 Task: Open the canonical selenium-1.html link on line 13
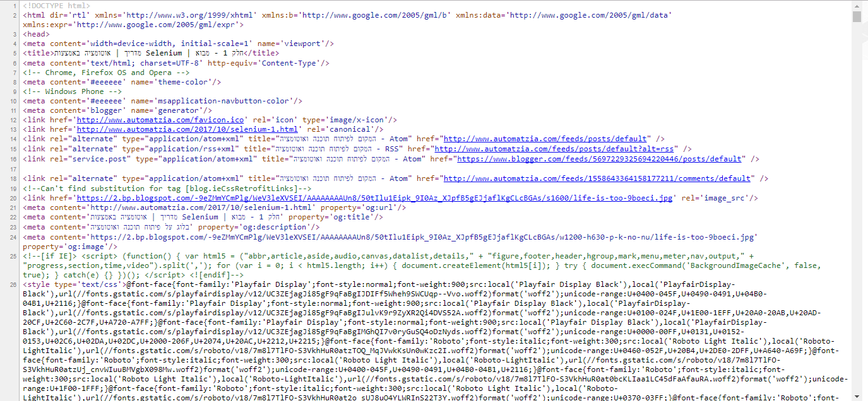coord(187,129)
